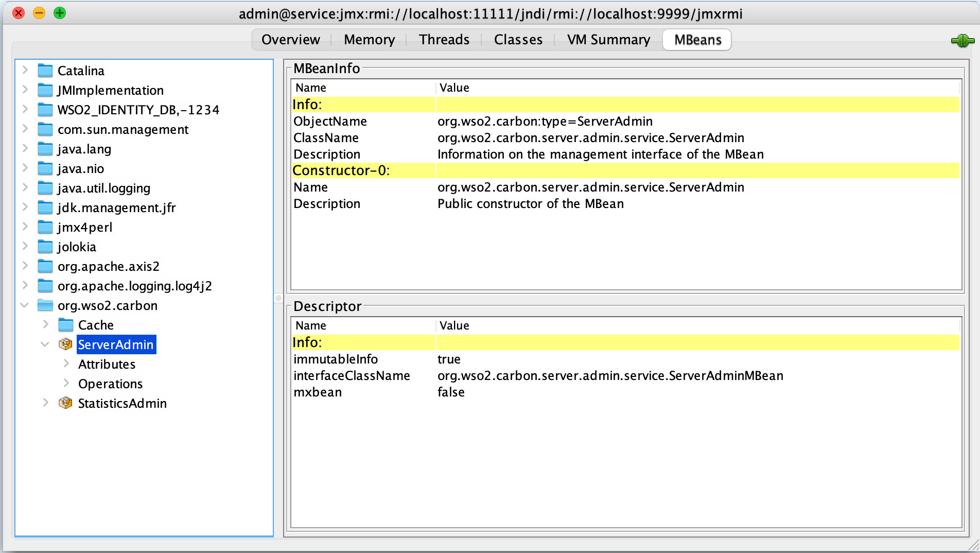Select the jmx4perl tree item
980x553 pixels.
[x=84, y=227]
